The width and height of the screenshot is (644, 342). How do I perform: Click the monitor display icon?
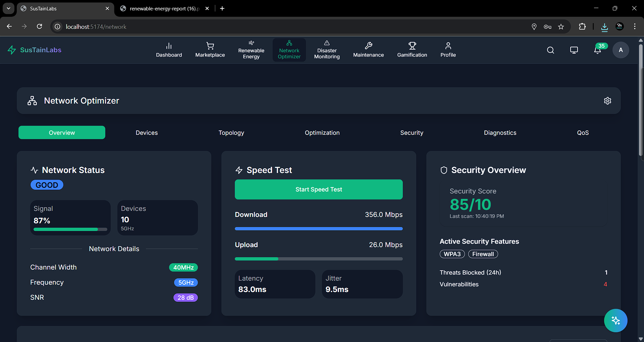[574, 50]
